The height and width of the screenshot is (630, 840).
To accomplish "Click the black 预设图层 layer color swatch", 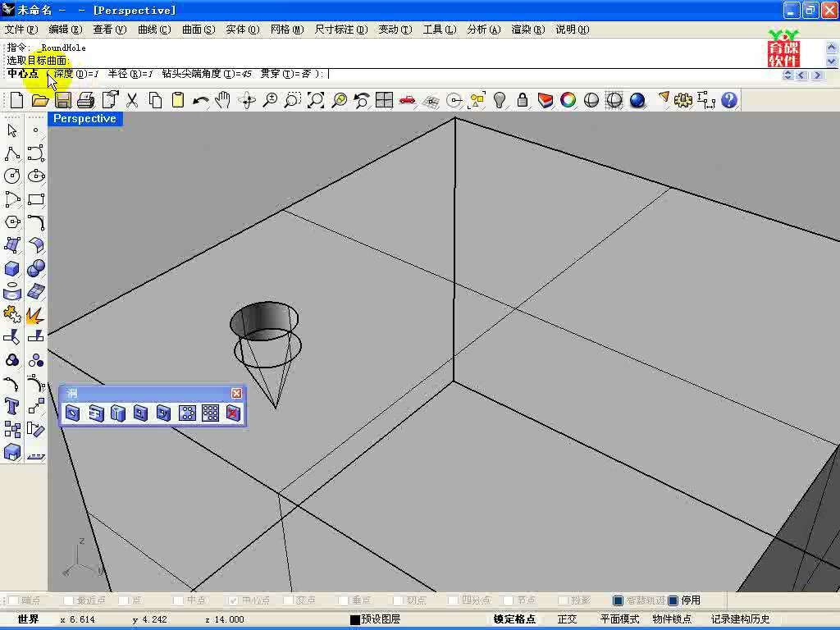I will coord(354,620).
